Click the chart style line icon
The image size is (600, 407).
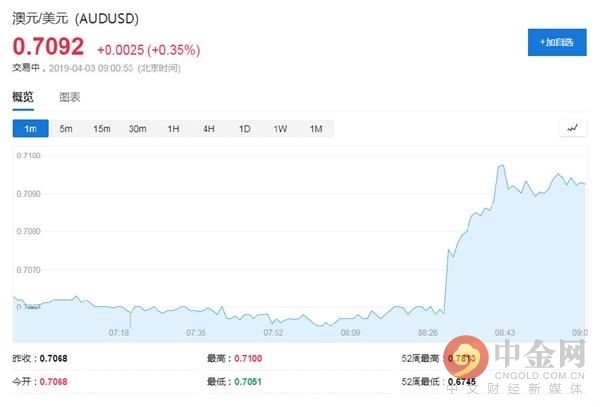[572, 128]
